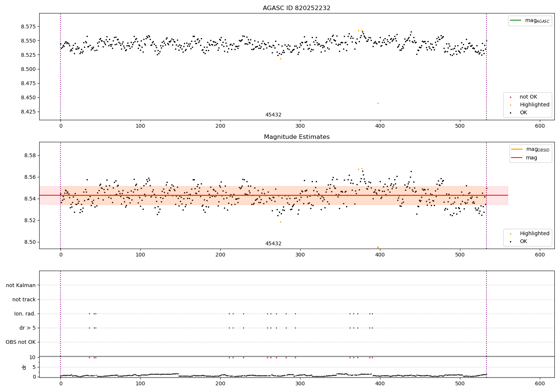Click 'OK' in the top plot legend

coord(523,113)
